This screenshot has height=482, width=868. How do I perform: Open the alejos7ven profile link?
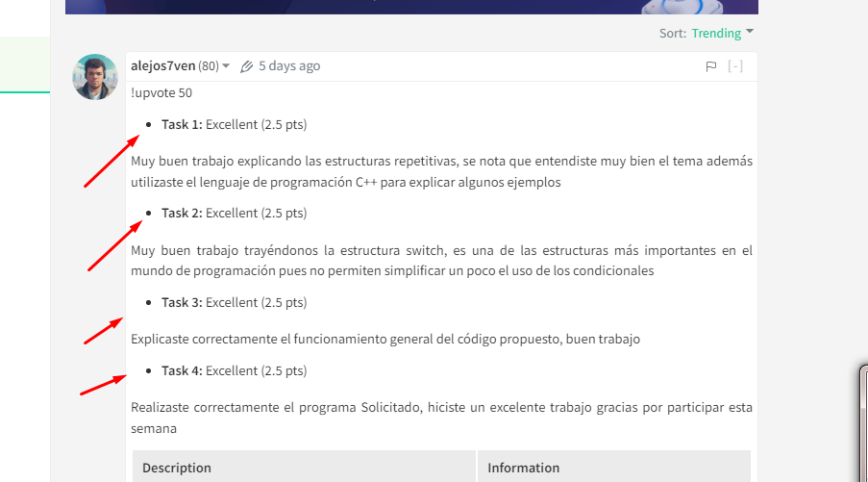162,66
